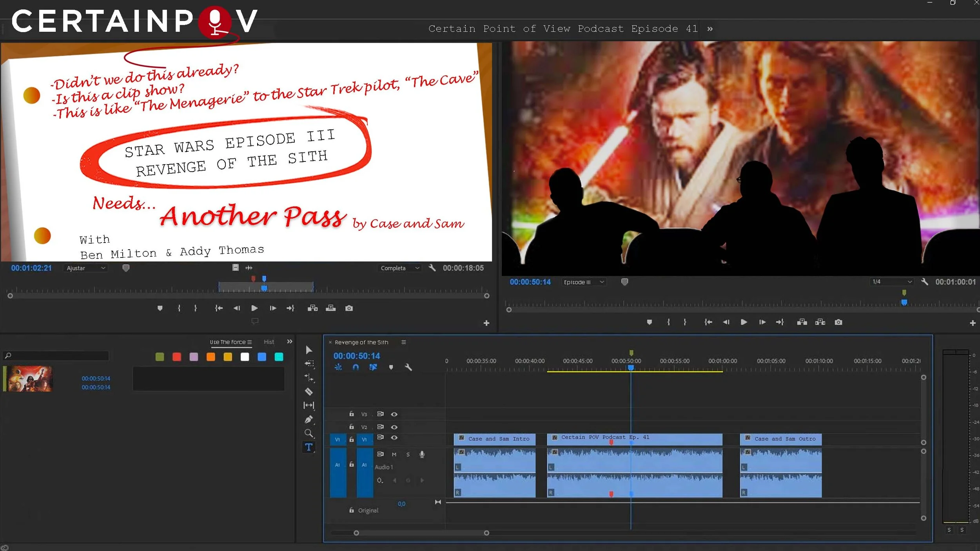Select the Zoom magnifier tool

(x=309, y=433)
